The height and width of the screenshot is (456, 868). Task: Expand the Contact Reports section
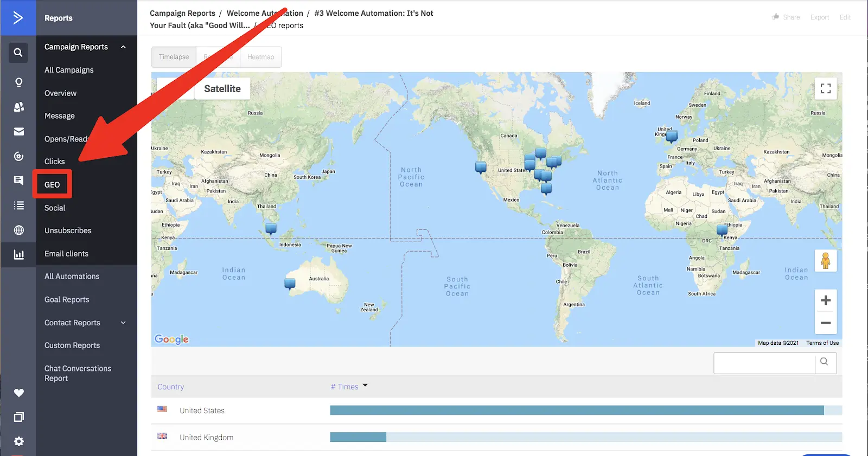click(x=123, y=323)
